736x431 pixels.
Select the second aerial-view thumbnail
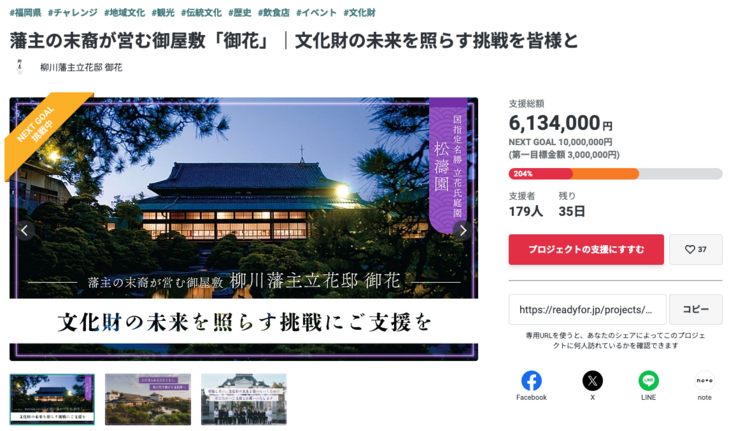(148, 399)
